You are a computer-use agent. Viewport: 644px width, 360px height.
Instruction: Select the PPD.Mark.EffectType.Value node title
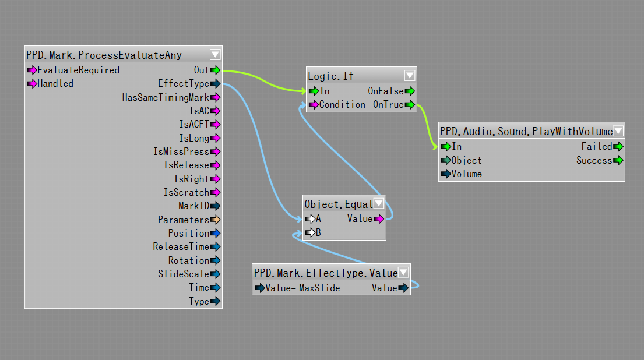tap(325, 273)
